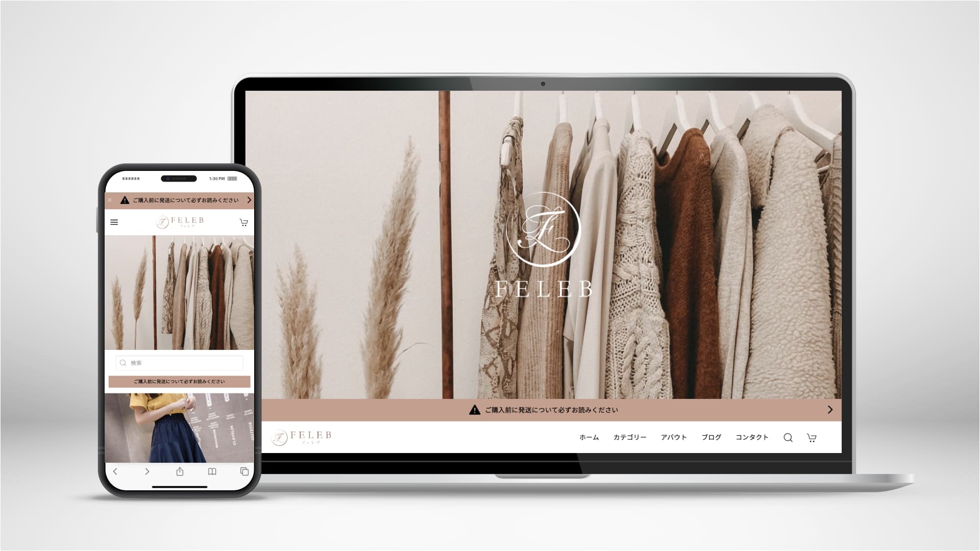Click the 検索 input field on mobile
The height and width of the screenshot is (551, 980).
tap(178, 363)
